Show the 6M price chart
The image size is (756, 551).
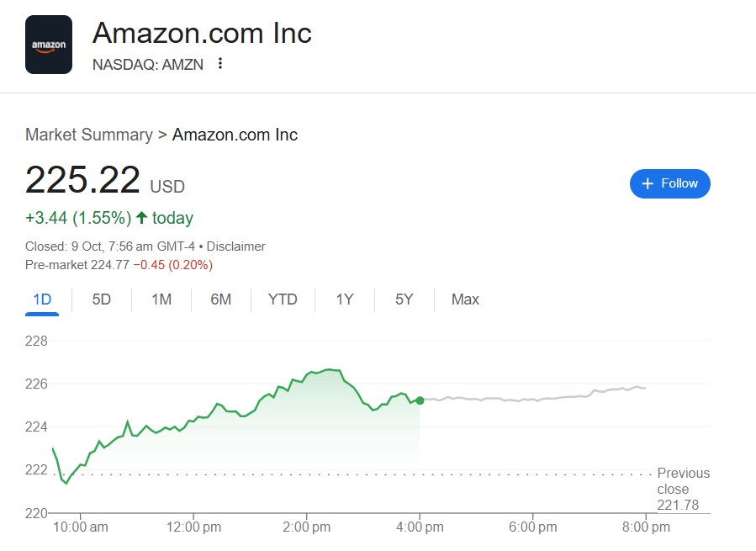click(221, 299)
